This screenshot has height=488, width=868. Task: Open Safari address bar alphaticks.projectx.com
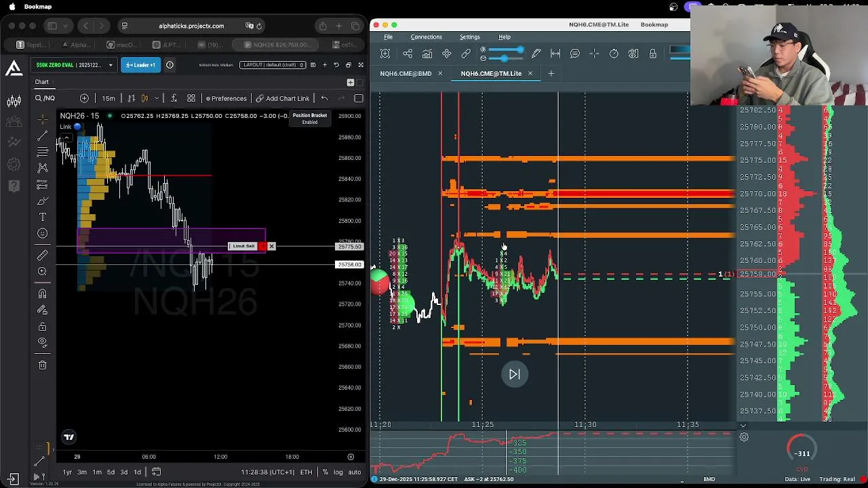[x=191, y=26]
